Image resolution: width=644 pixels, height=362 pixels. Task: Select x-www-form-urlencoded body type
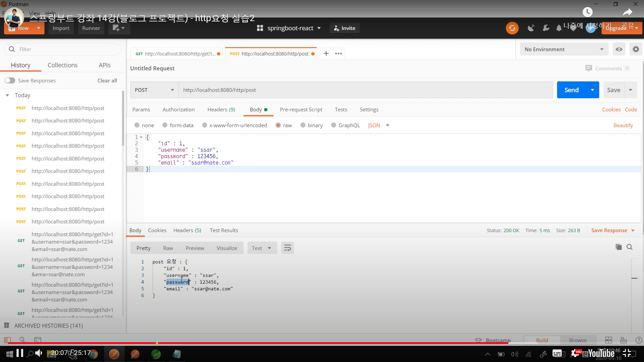[204, 125]
